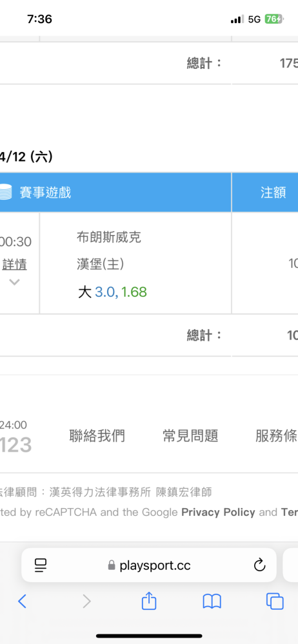
Task: Open the 服務條 terms link
Action: tap(276, 436)
